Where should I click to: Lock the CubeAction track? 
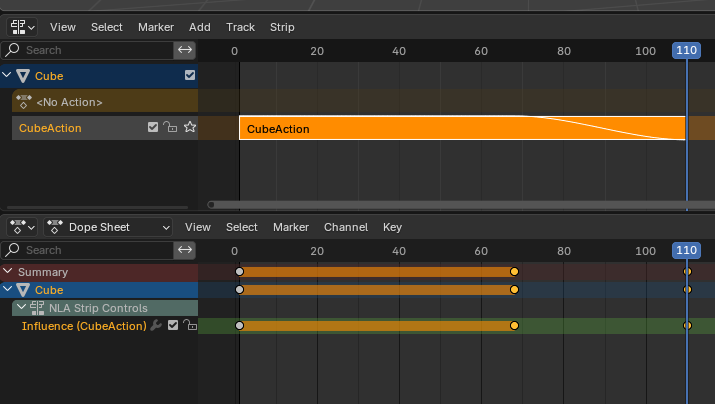tap(170, 127)
